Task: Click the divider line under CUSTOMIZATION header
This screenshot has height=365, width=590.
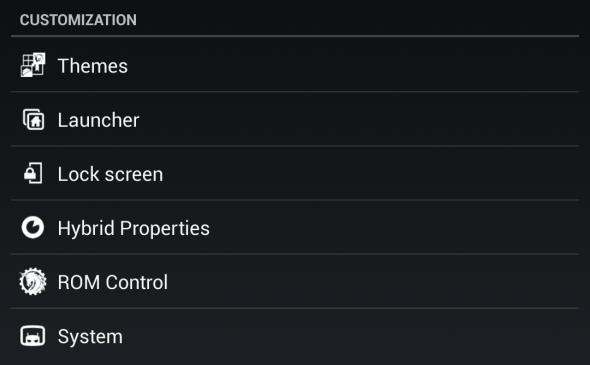Action: (295, 36)
